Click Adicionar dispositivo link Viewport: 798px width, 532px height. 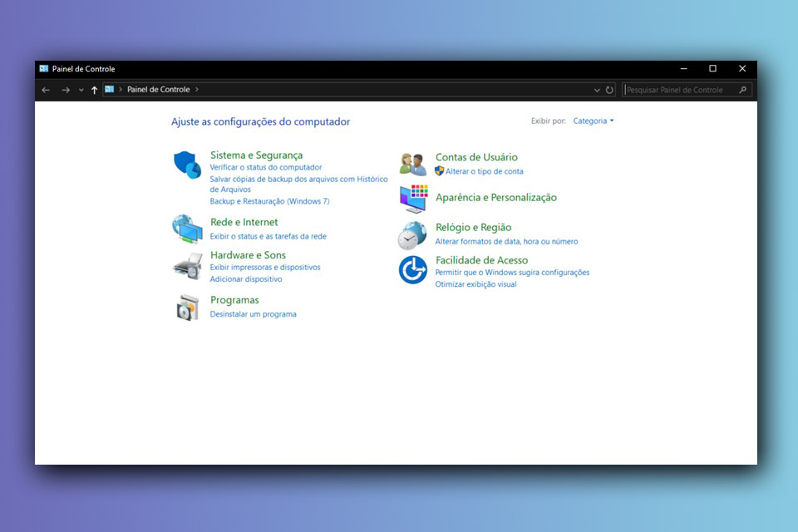coord(246,279)
